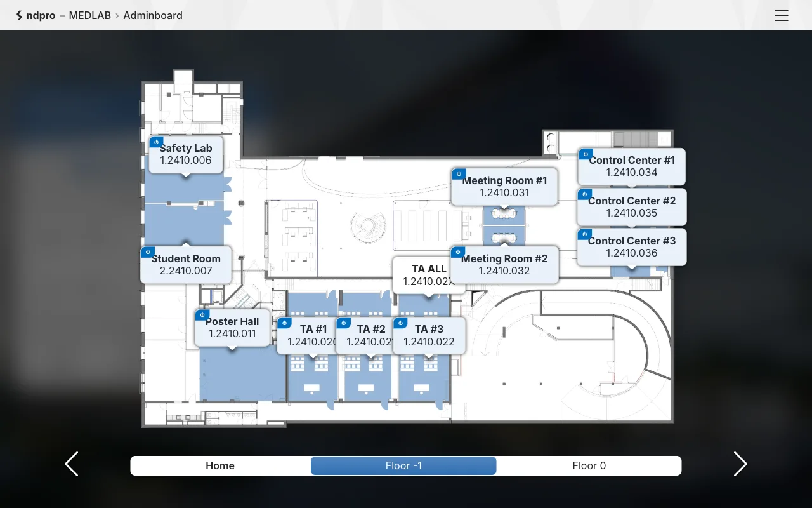Viewport: 812px width, 508px height.
Task: Go to previous floor with left arrow
Action: tap(72, 464)
